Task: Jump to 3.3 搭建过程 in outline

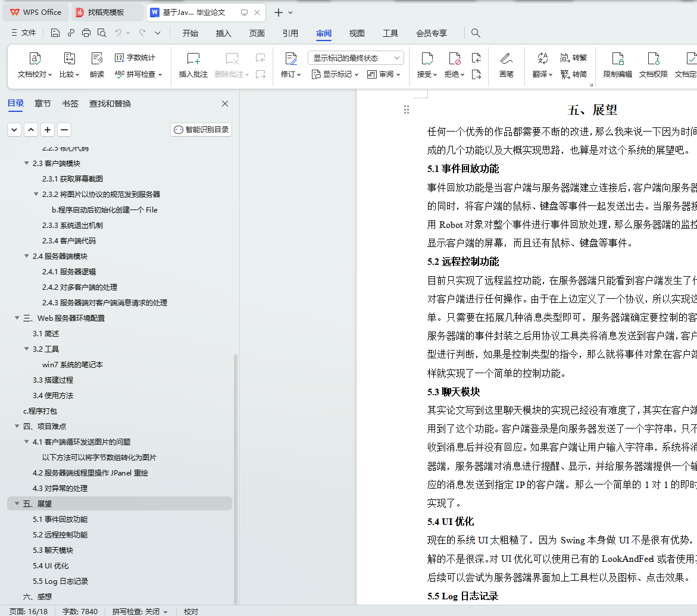Action: tap(53, 380)
